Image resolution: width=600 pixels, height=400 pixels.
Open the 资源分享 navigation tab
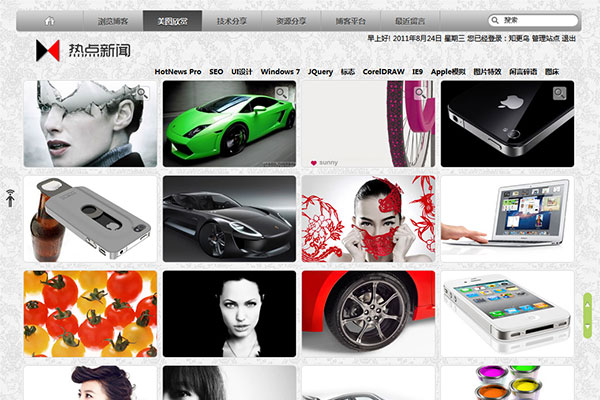pyautogui.click(x=292, y=20)
